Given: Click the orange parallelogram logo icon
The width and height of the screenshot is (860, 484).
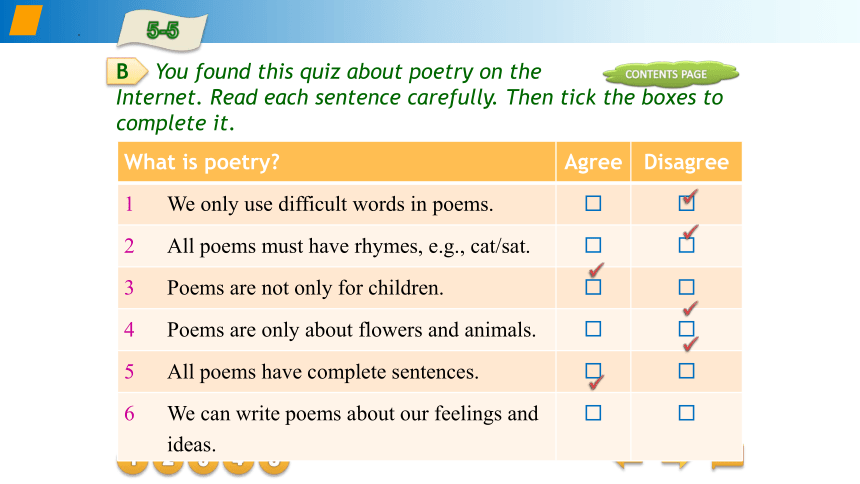Looking at the screenshot, I should [26, 20].
